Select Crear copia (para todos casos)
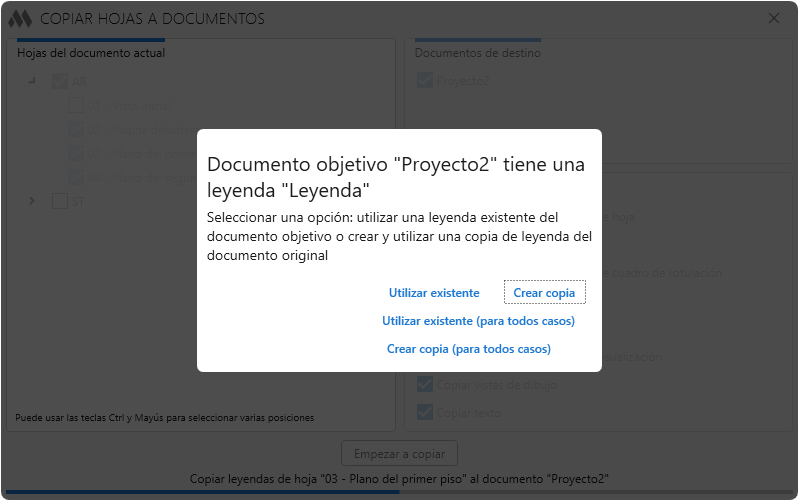The height and width of the screenshot is (500, 799). click(468, 349)
